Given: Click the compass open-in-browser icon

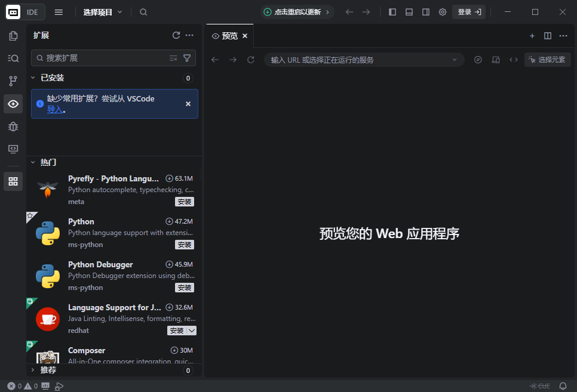Looking at the screenshot, I should coord(478,60).
